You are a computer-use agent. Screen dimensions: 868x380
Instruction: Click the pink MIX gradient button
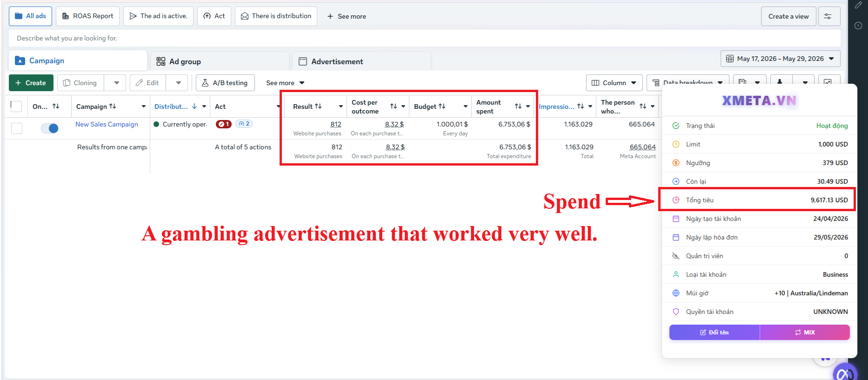tap(805, 332)
